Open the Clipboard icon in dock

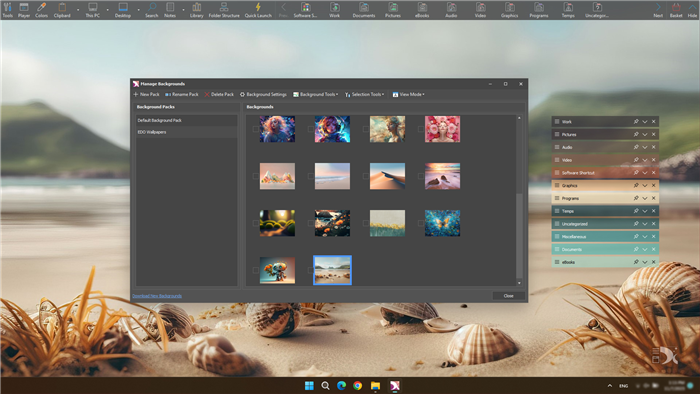click(x=62, y=9)
